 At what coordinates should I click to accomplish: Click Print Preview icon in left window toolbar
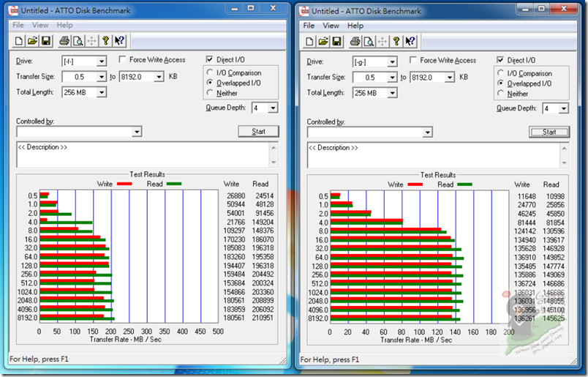78,40
